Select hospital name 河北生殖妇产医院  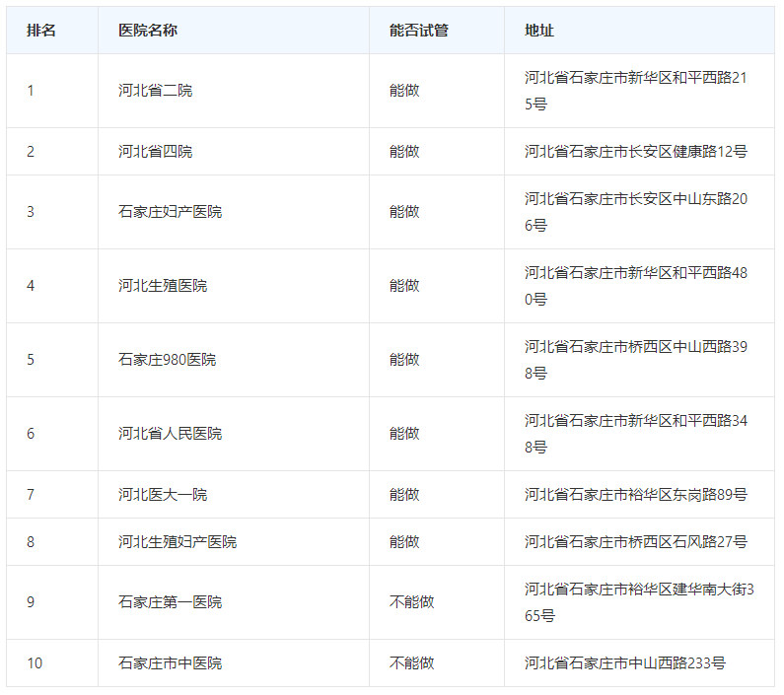(x=178, y=542)
